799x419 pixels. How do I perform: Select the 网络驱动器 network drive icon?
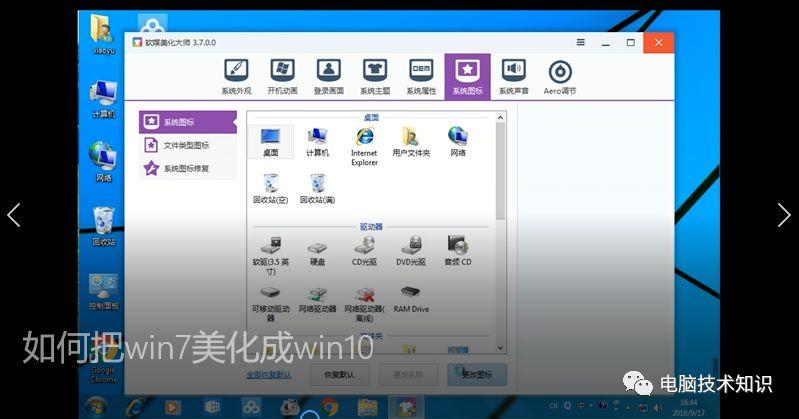[x=317, y=300]
